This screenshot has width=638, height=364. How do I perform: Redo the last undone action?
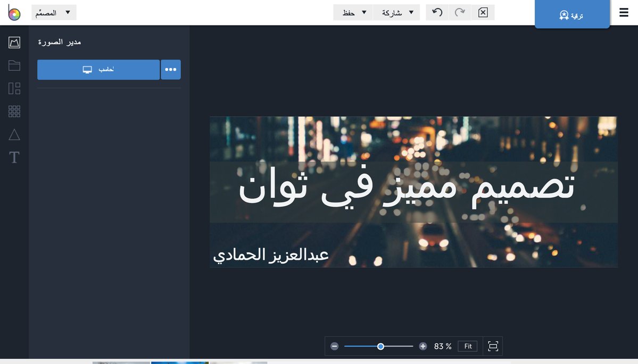click(460, 12)
